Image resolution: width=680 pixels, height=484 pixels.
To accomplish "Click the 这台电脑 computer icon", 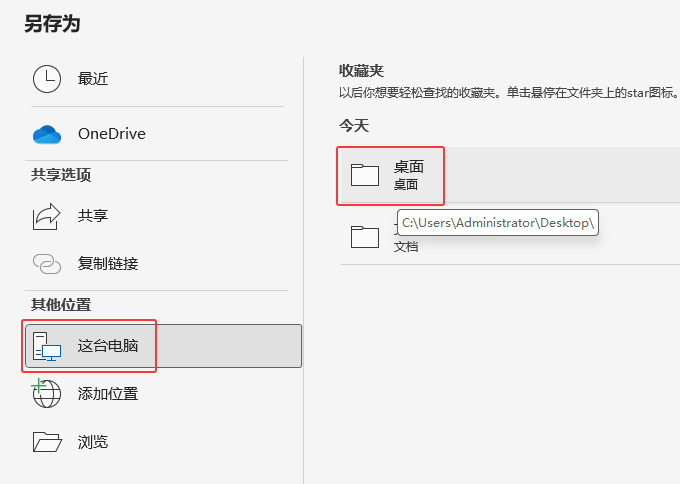I will 47,347.
